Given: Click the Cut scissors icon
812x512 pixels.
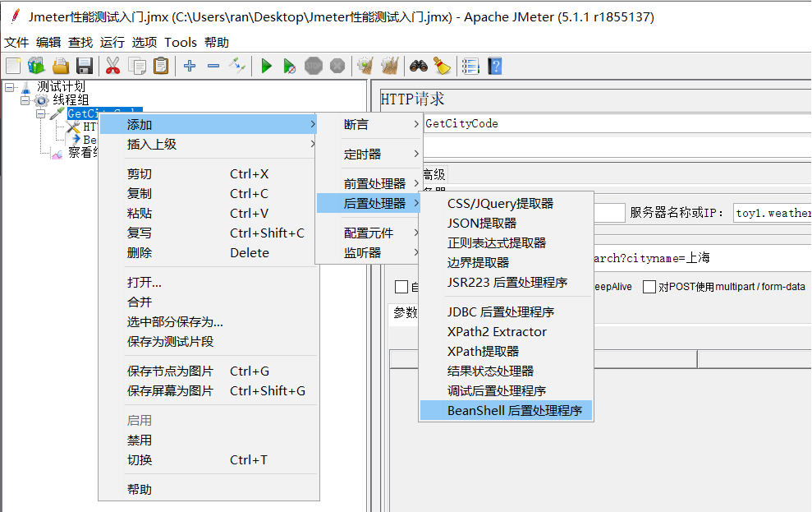Looking at the screenshot, I should pos(112,67).
